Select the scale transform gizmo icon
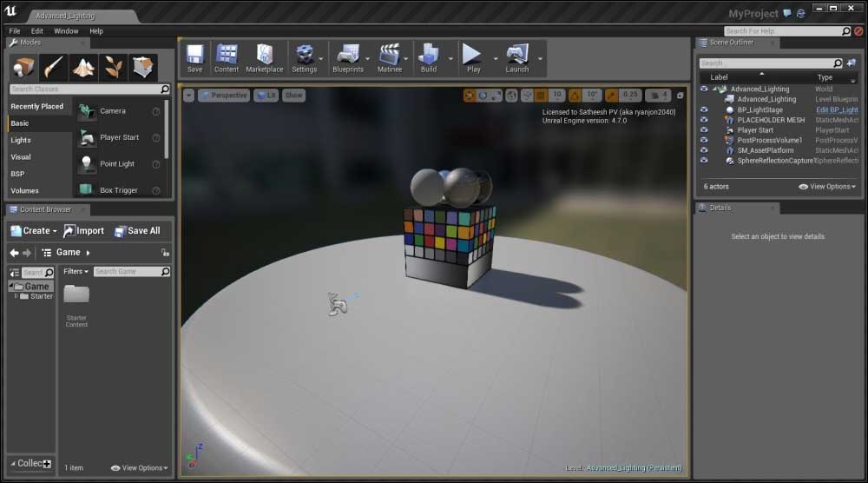The image size is (868, 483). point(496,96)
